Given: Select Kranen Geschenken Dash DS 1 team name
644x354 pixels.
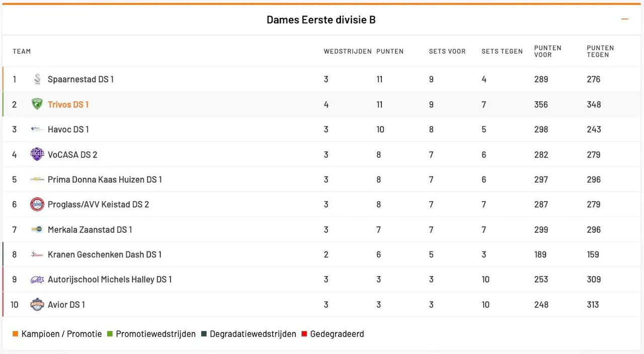Looking at the screenshot, I should coord(105,255).
